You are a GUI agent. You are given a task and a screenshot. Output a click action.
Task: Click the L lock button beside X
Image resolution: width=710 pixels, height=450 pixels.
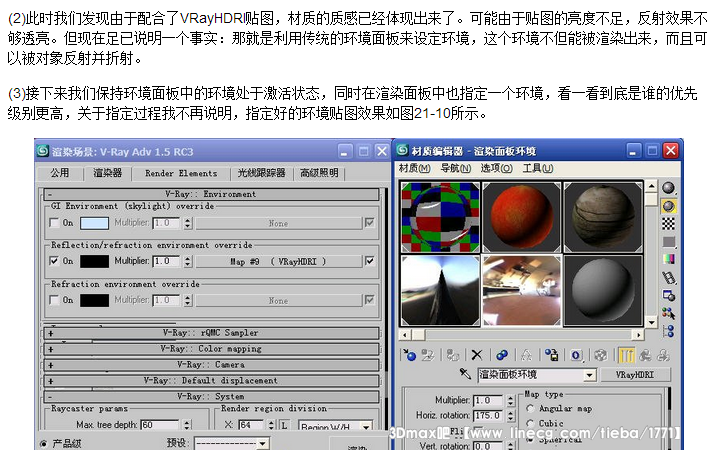point(284,426)
